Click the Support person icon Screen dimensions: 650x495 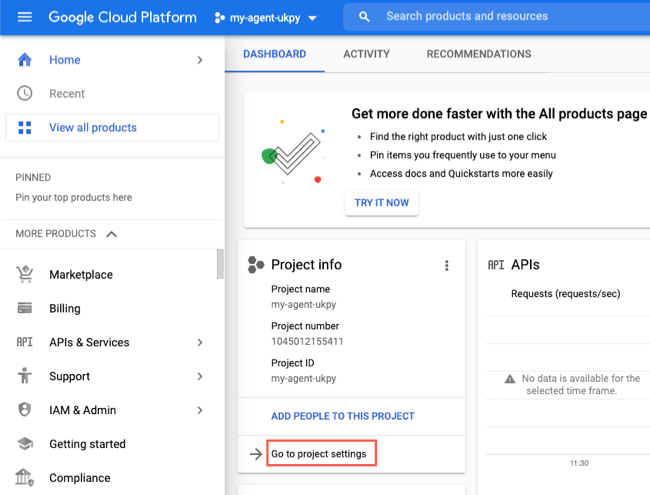click(25, 376)
